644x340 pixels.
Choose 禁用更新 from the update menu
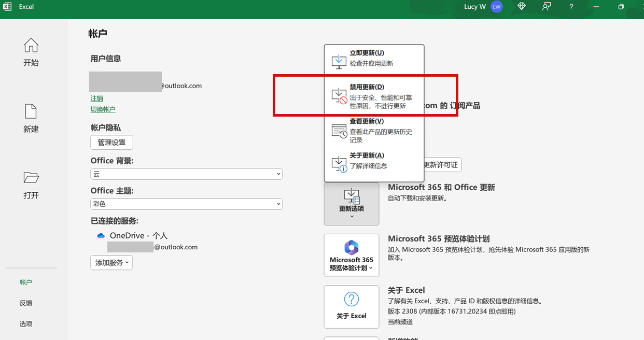[x=374, y=97]
